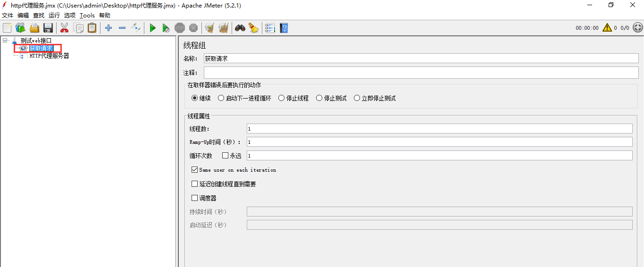Select the 停止线程 radio button
644x267 pixels.
pos(281,98)
